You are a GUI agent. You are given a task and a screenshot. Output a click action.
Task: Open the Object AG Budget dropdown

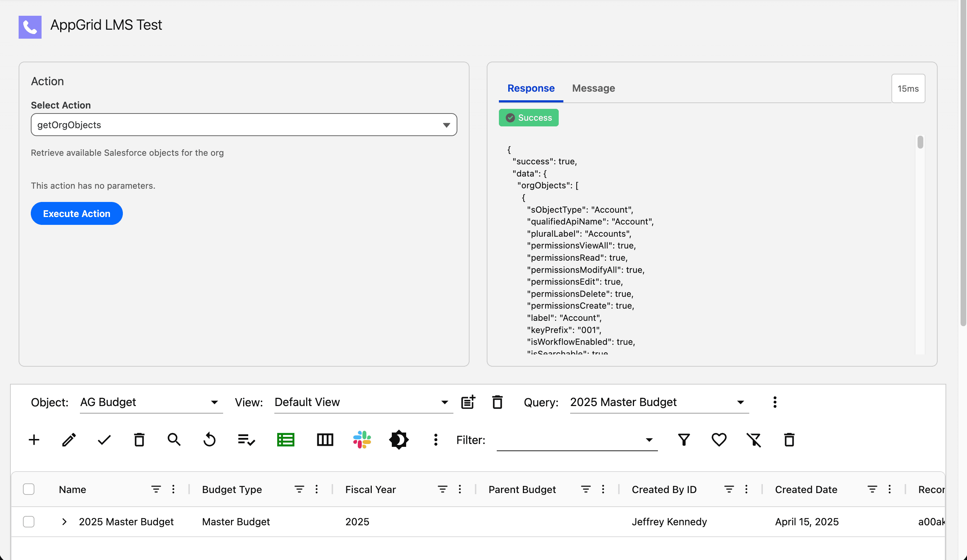(151, 402)
